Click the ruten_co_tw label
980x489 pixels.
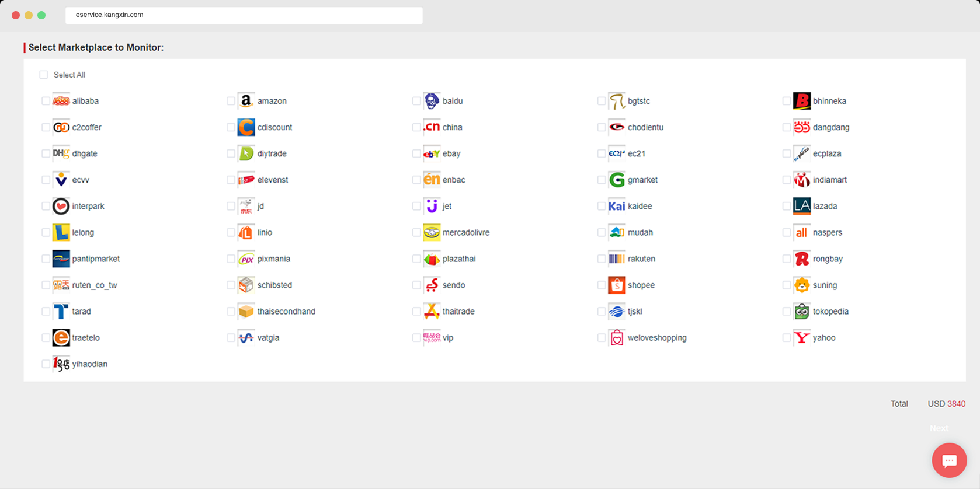point(95,285)
